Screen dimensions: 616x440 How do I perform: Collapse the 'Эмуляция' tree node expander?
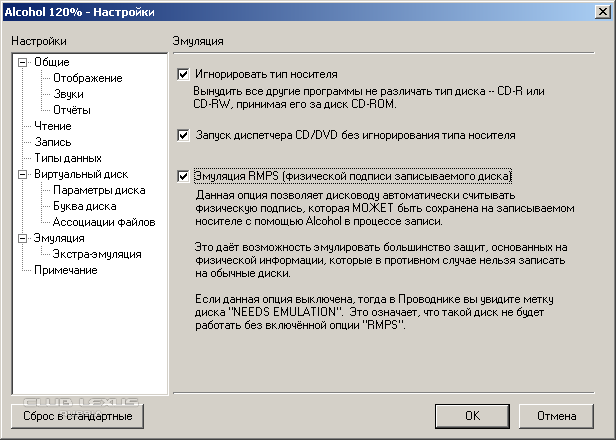tap(23, 238)
